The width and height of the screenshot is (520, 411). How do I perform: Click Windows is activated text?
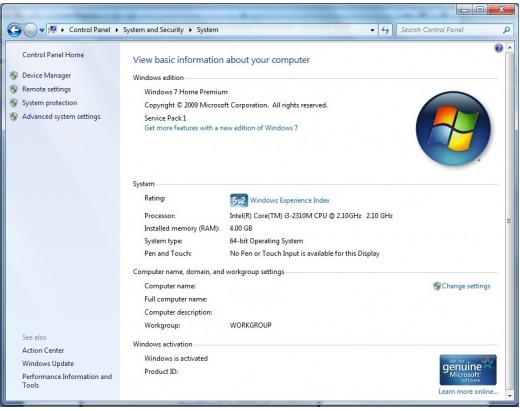point(176,358)
